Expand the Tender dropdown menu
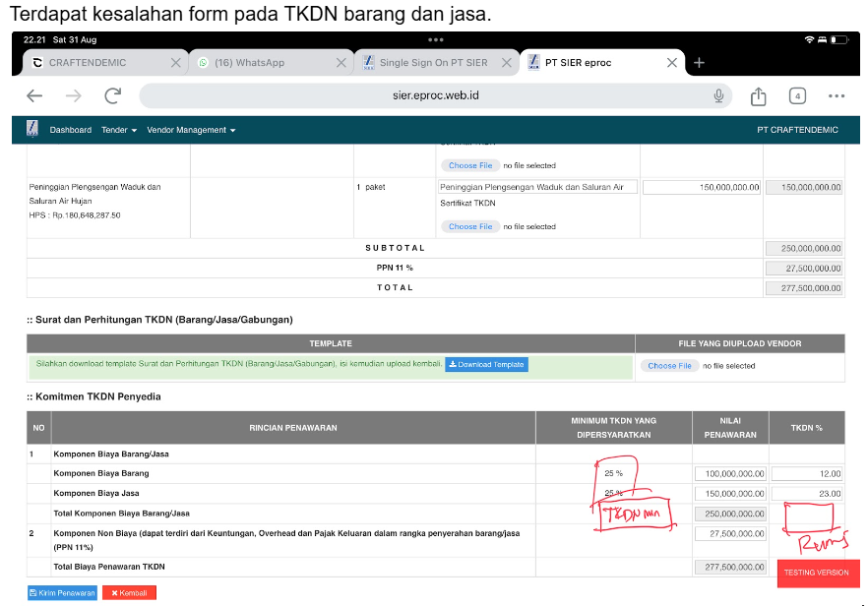The height and width of the screenshot is (606, 868). pos(119,130)
